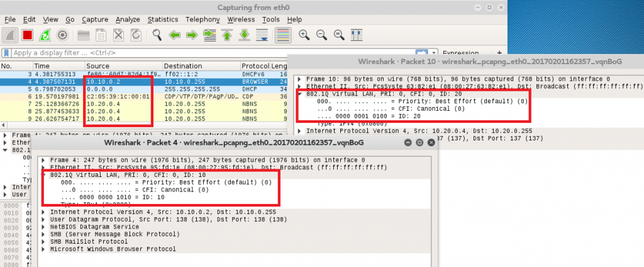Select packet 5 DHCP row
The image size is (644, 267).
point(144,89)
